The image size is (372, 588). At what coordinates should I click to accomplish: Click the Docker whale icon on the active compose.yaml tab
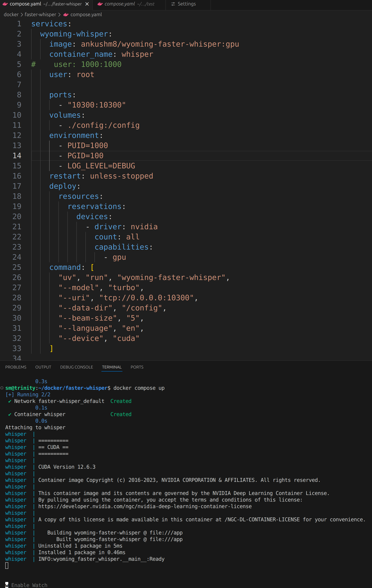[x=5, y=4]
